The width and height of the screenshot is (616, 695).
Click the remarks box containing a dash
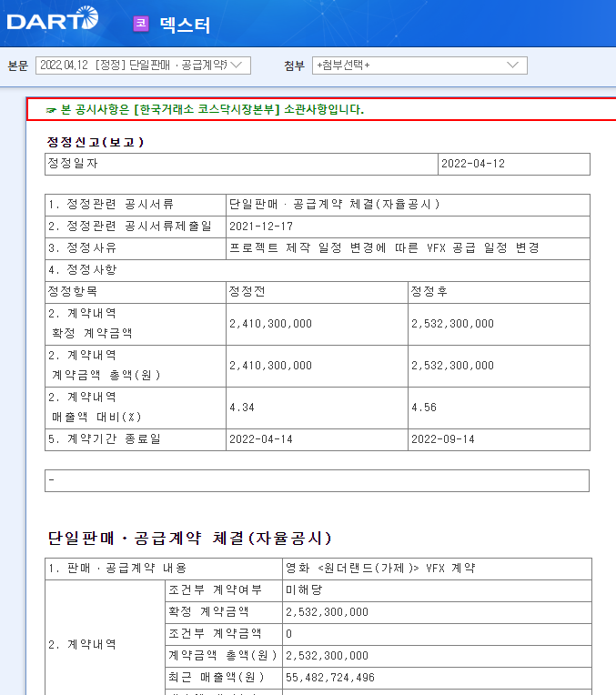(317, 481)
